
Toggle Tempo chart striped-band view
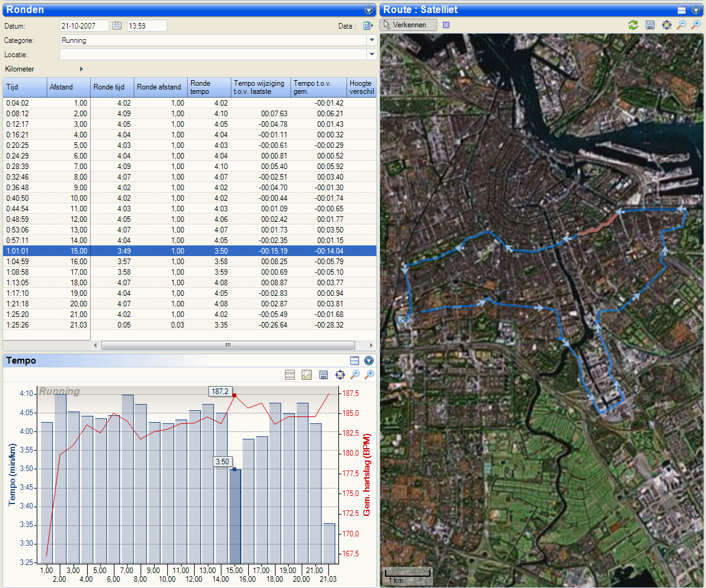pyautogui.click(x=289, y=374)
